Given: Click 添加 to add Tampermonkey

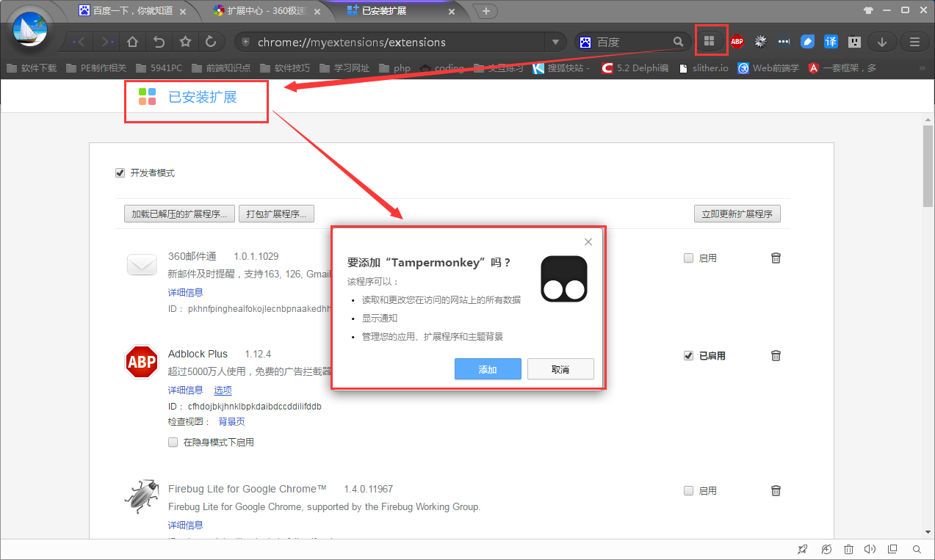Looking at the screenshot, I should (x=488, y=369).
